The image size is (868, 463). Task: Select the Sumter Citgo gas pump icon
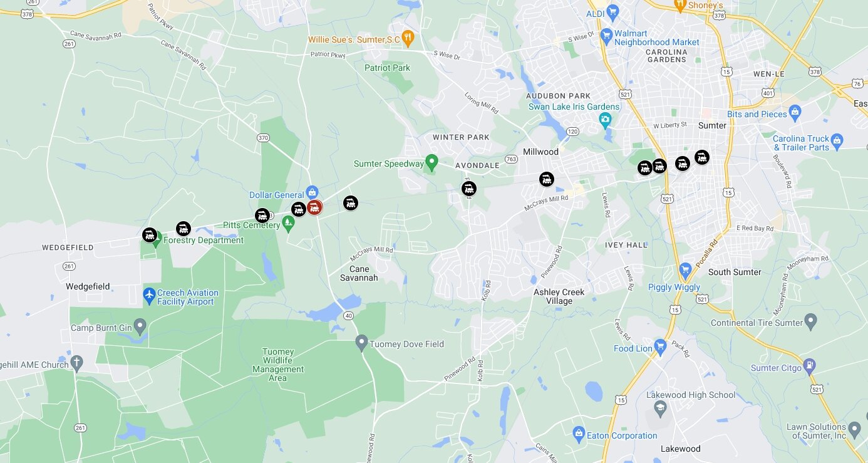pyautogui.click(x=810, y=364)
